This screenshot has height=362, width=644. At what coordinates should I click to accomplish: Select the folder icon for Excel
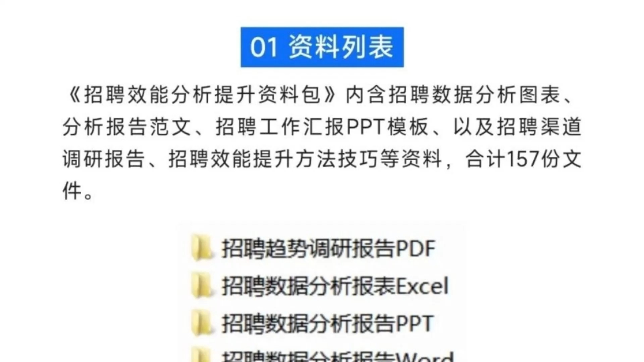(202, 286)
